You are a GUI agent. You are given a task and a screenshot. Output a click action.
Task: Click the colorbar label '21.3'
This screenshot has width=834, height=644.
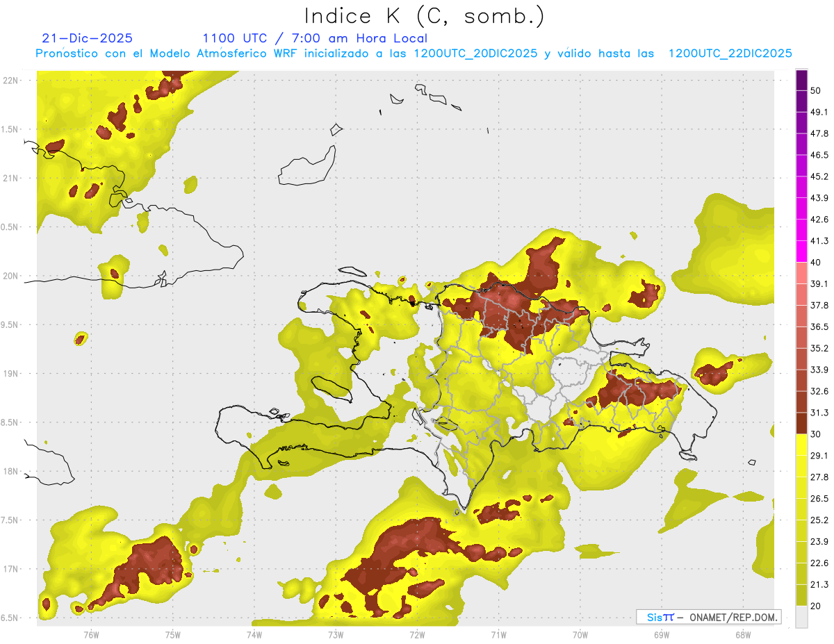point(819,584)
